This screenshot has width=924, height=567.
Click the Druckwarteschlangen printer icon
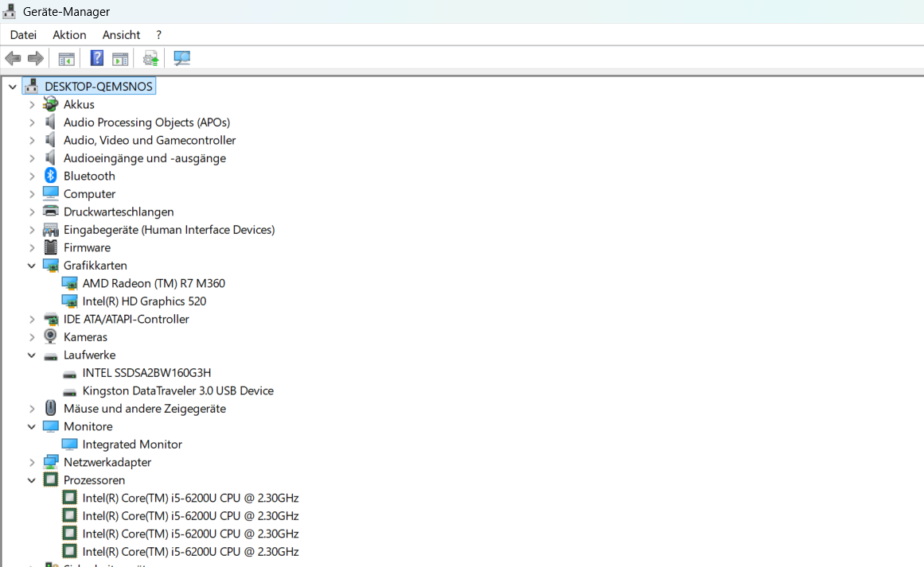point(51,212)
